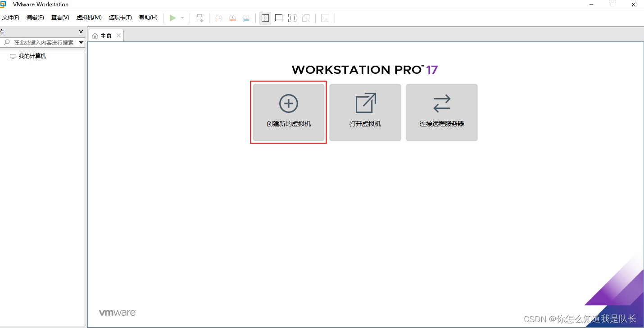
Task: Toggle the show library sidebar icon
Action: [x=265, y=18]
